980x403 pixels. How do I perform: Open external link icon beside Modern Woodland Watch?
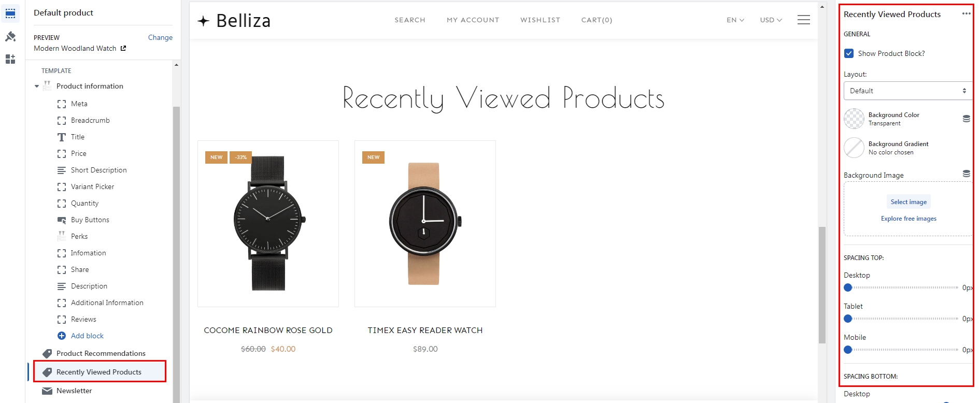(x=123, y=48)
